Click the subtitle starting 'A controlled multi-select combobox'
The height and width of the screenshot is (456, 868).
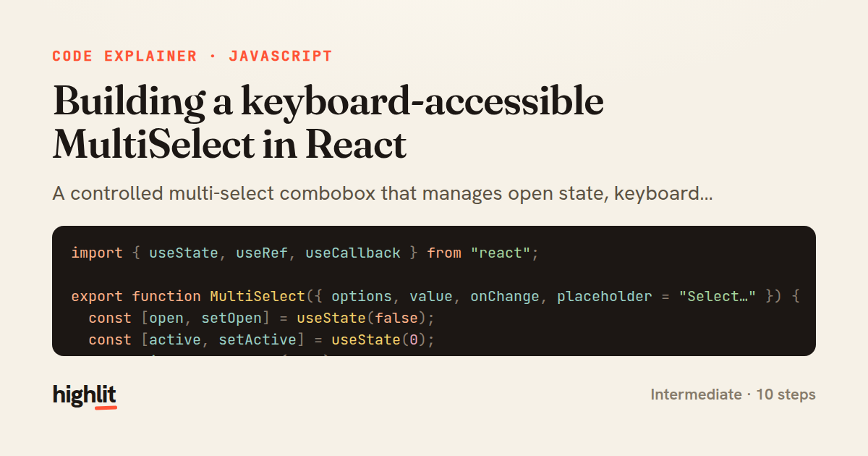coord(383,194)
